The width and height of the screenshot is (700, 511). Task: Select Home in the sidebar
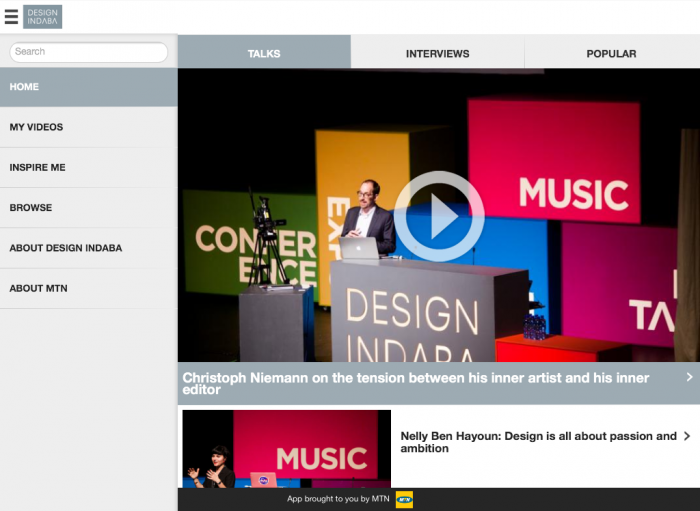(x=89, y=87)
